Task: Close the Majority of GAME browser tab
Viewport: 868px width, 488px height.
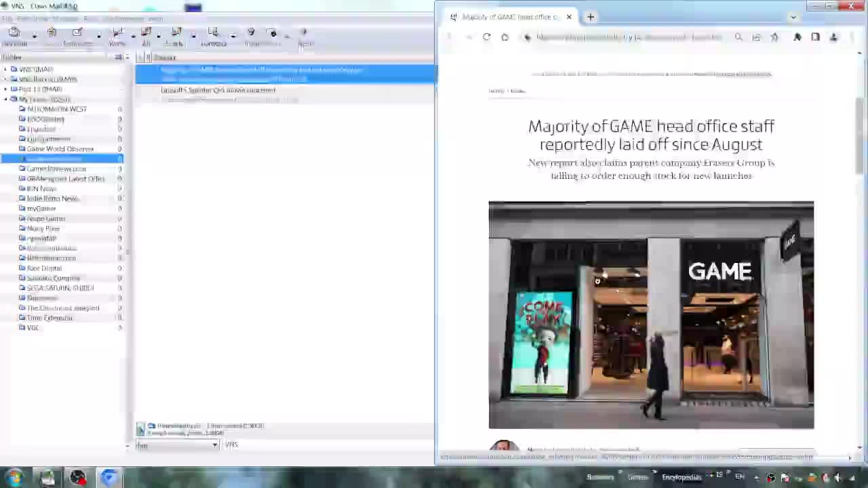Action: pos(569,17)
